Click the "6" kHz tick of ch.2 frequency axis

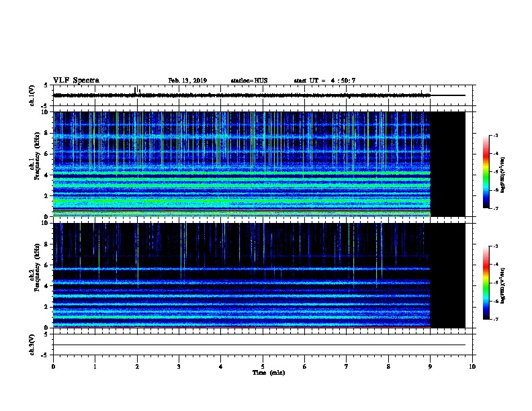point(46,265)
